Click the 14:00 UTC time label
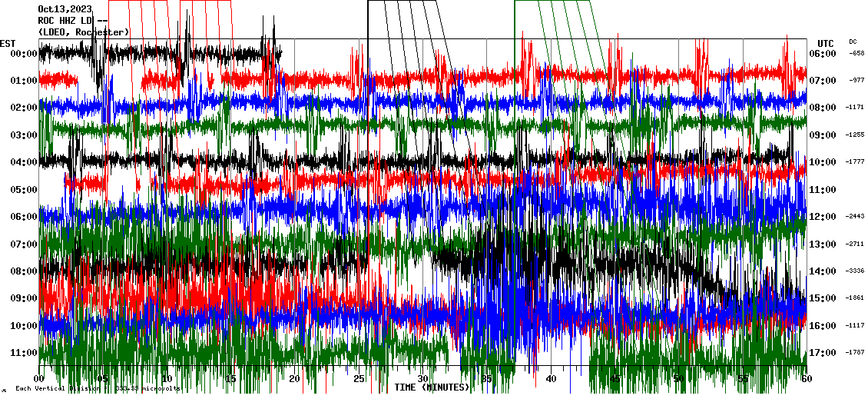868x399 pixels. (823, 271)
